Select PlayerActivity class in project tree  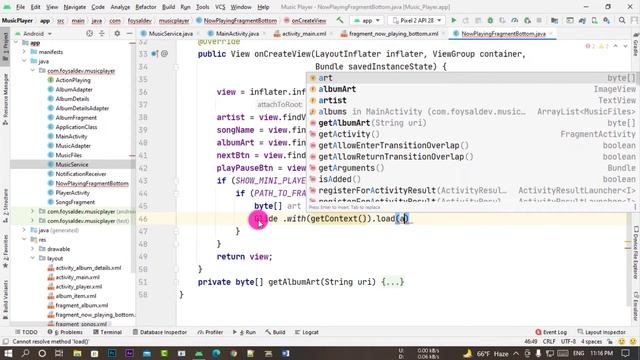click(x=73, y=193)
